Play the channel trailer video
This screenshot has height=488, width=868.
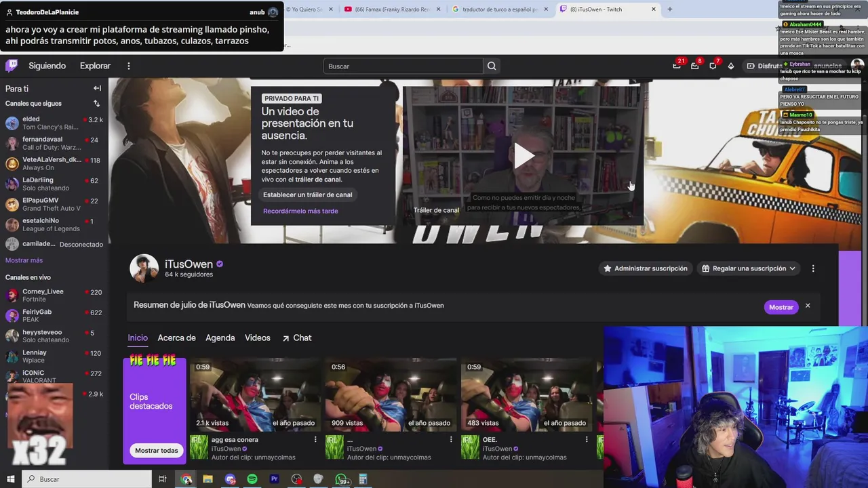(523, 155)
